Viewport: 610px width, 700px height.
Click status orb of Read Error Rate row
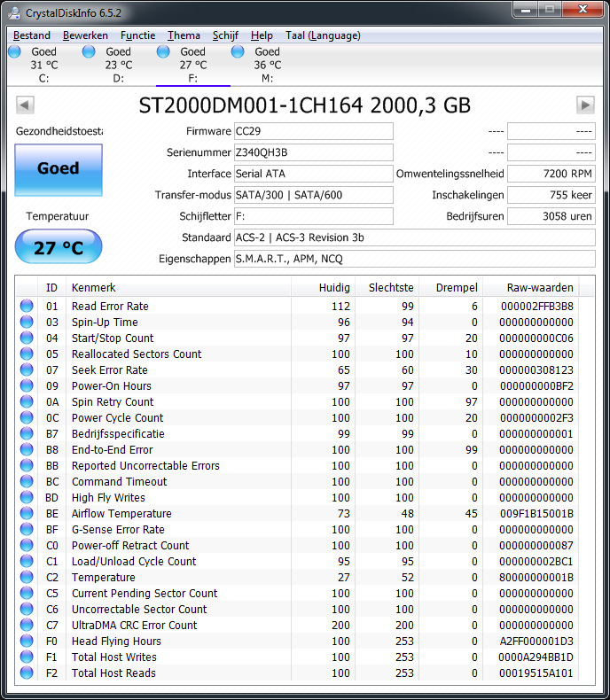27,306
